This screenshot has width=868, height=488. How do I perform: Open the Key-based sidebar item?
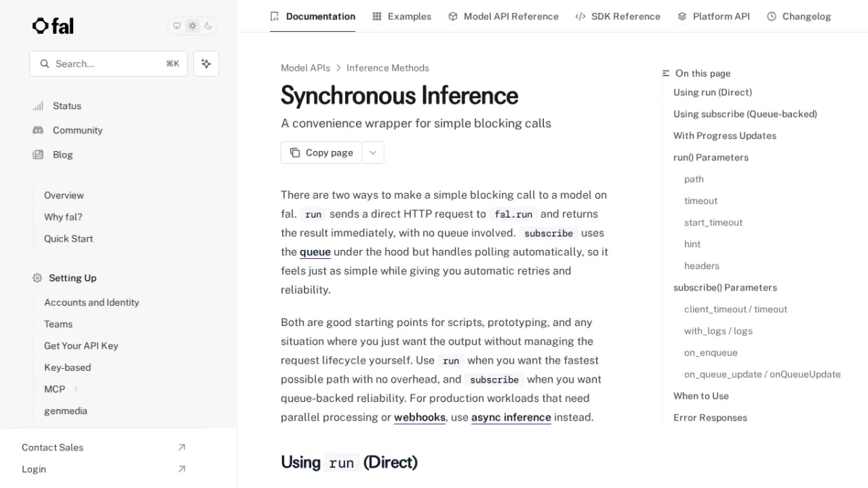pyautogui.click(x=67, y=367)
